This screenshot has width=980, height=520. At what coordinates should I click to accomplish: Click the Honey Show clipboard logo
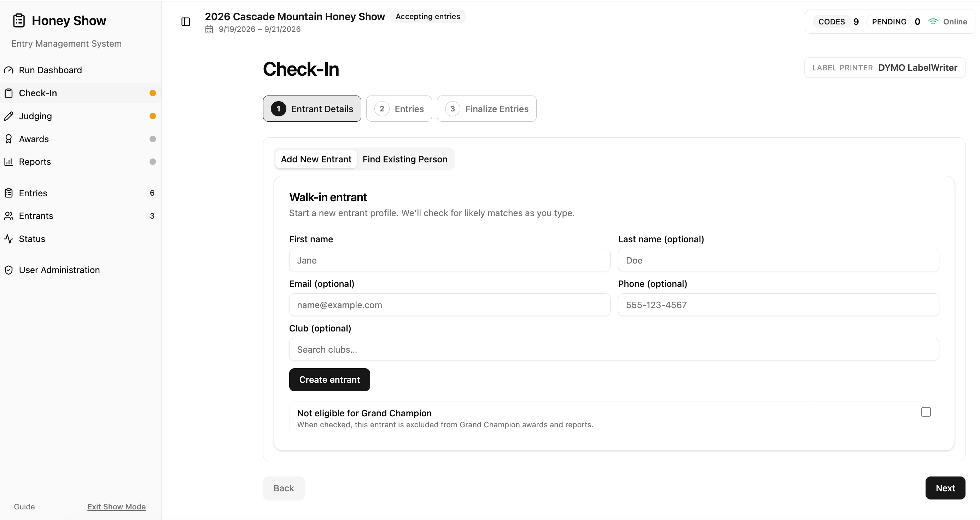point(19,21)
